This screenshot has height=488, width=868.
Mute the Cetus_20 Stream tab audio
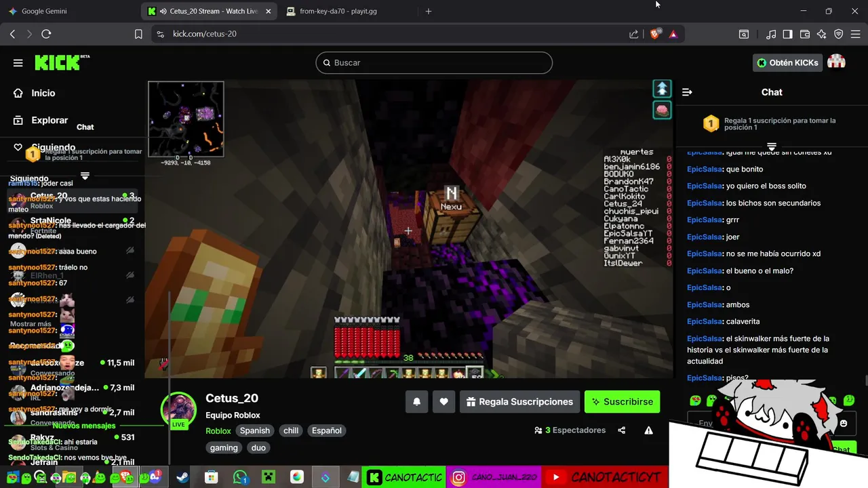[163, 12]
